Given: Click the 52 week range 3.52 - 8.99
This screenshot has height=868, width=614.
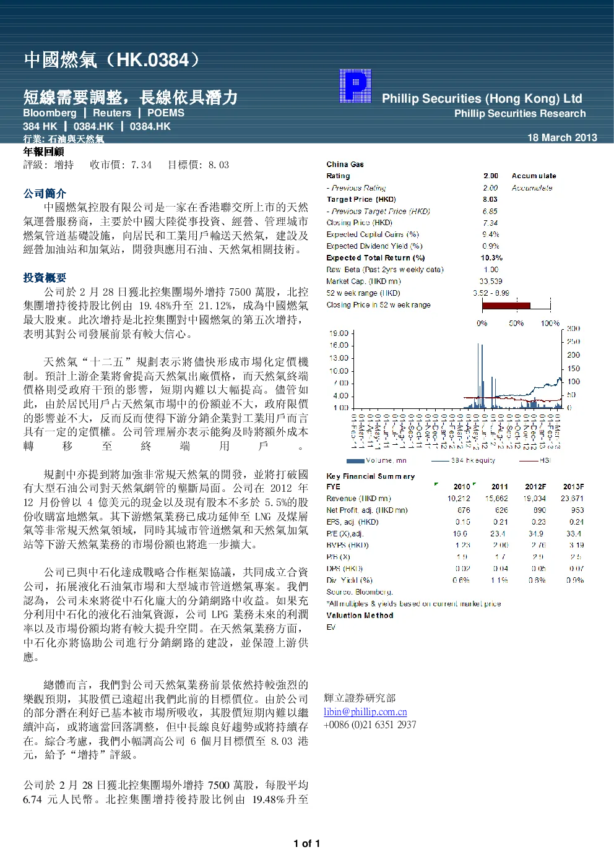Looking at the screenshot, I should coord(491,293).
